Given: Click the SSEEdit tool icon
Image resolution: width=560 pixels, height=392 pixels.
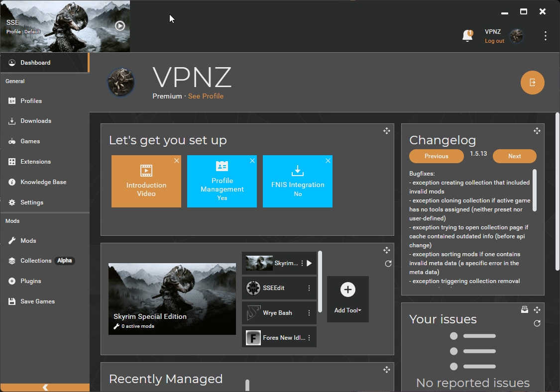Looking at the screenshot, I should click(x=253, y=288).
